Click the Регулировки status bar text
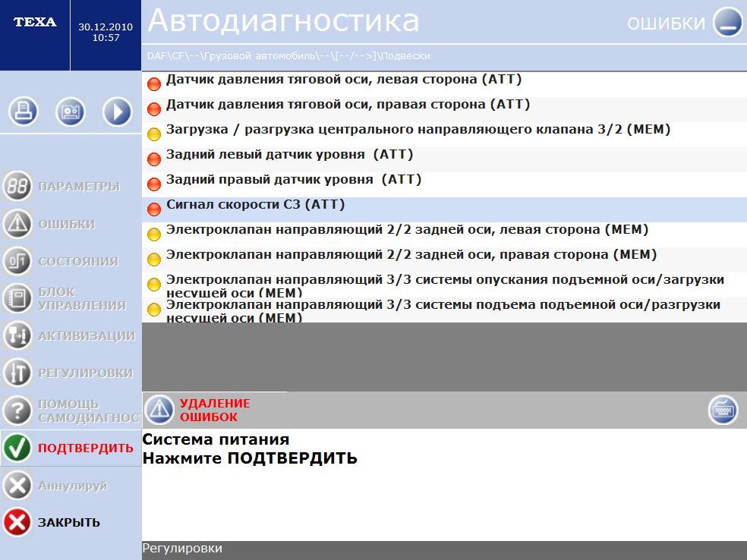 pos(182,549)
